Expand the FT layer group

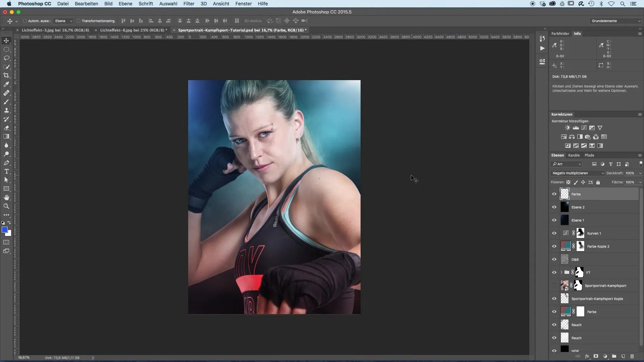(561, 273)
